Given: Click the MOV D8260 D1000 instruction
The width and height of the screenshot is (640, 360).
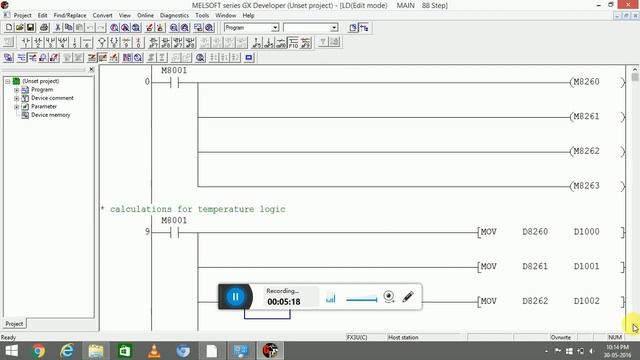Looking at the screenshot, I should [551, 232].
